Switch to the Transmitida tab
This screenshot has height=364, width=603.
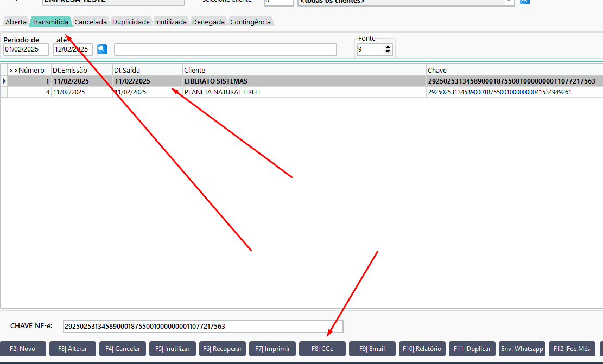click(x=50, y=22)
